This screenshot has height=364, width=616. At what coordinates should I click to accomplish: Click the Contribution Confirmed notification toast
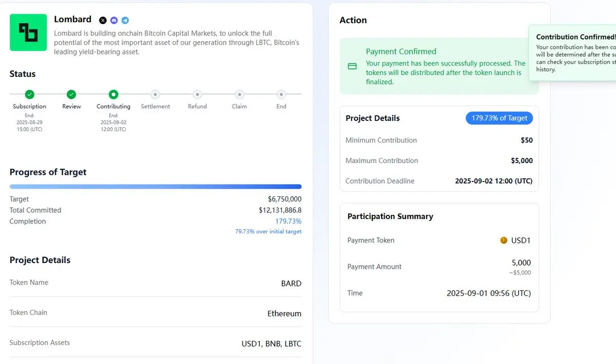tap(572, 52)
